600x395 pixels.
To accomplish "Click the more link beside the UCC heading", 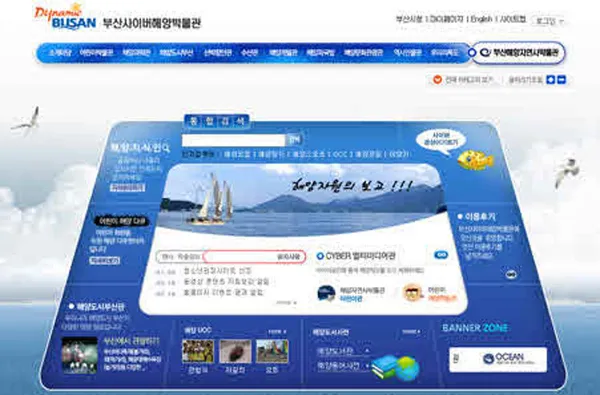I will click(278, 331).
